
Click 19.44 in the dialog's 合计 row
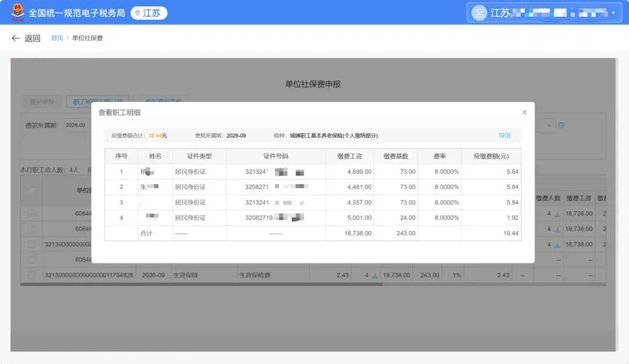click(x=511, y=233)
